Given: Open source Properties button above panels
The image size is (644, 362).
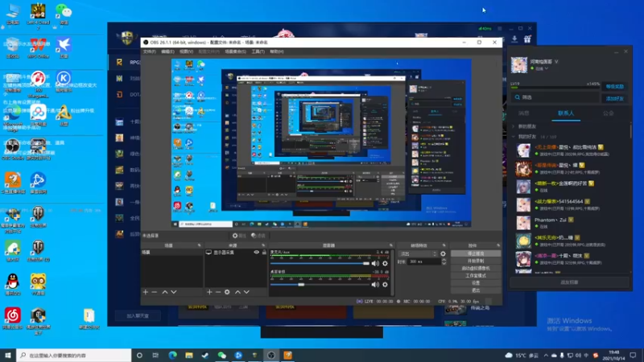Looking at the screenshot, I should [x=239, y=236].
